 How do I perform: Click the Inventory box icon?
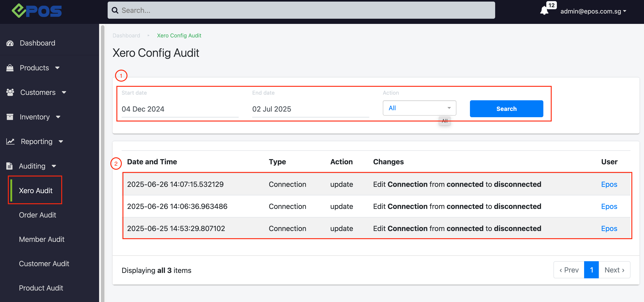10,117
